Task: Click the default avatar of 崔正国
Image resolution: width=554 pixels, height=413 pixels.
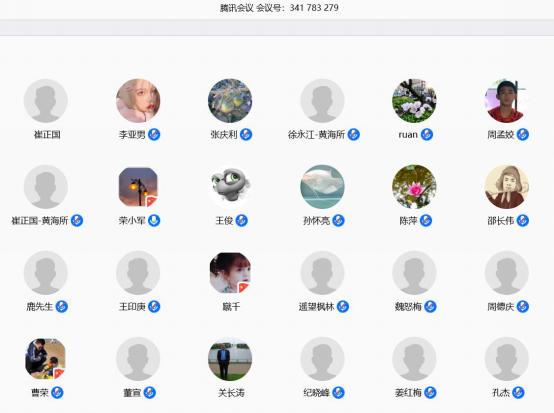Action: pyautogui.click(x=46, y=101)
